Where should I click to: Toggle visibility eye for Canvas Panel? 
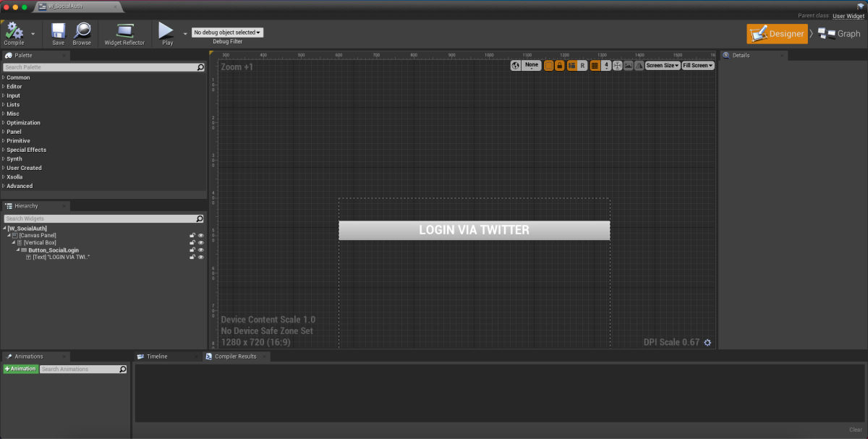(201, 236)
